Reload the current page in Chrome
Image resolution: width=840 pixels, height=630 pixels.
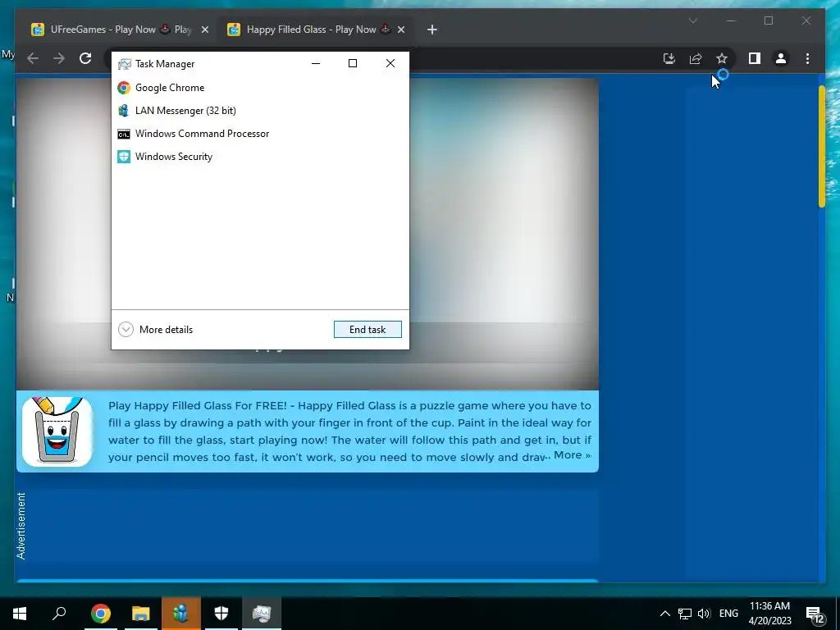[85, 58]
